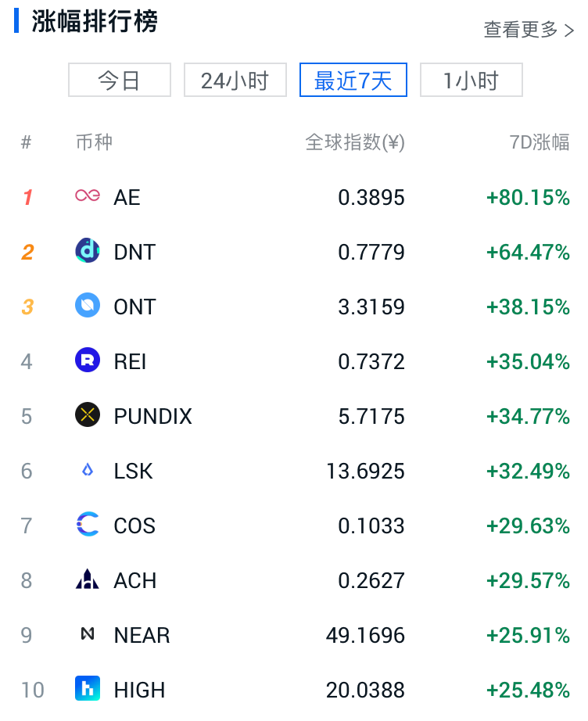Click the HIGH coin logo icon

coord(88,689)
